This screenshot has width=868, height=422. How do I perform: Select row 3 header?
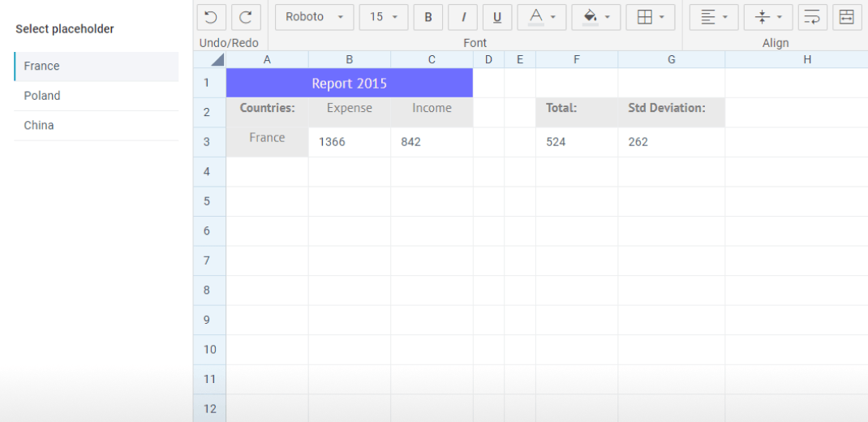click(x=210, y=142)
